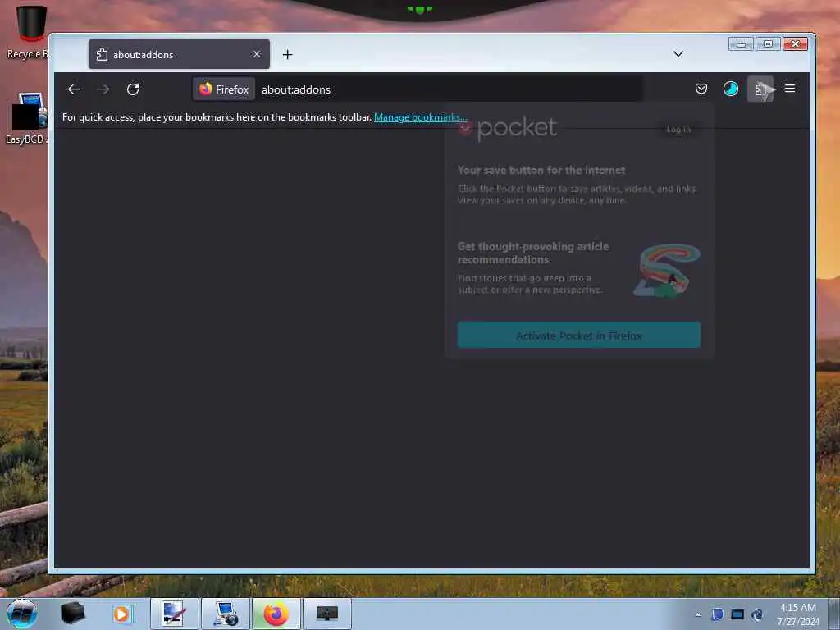Open a new tab with the plus button
The height and width of the screenshot is (630, 840).
[x=288, y=55]
